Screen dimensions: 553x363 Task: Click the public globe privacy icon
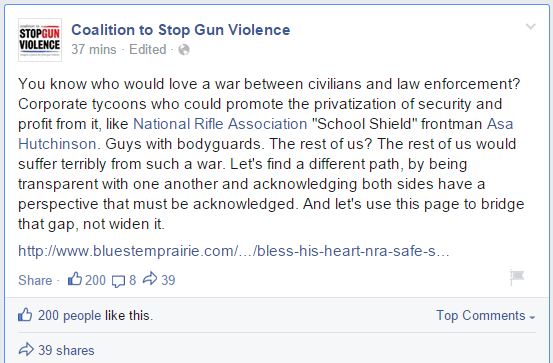[184, 50]
